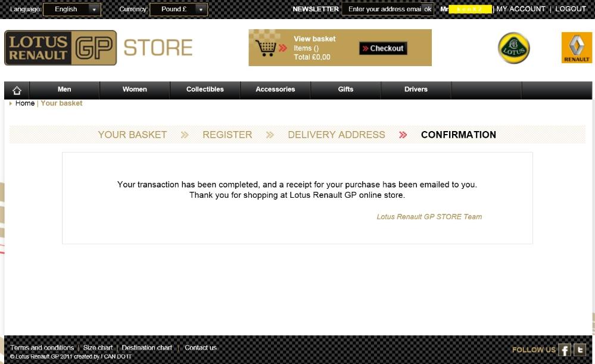Expand the Language dropdown

(x=71, y=10)
